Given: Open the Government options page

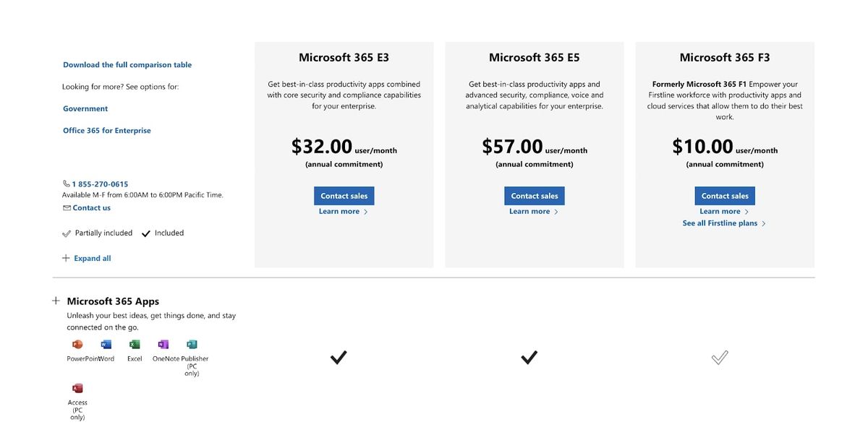Looking at the screenshot, I should click(x=85, y=108).
